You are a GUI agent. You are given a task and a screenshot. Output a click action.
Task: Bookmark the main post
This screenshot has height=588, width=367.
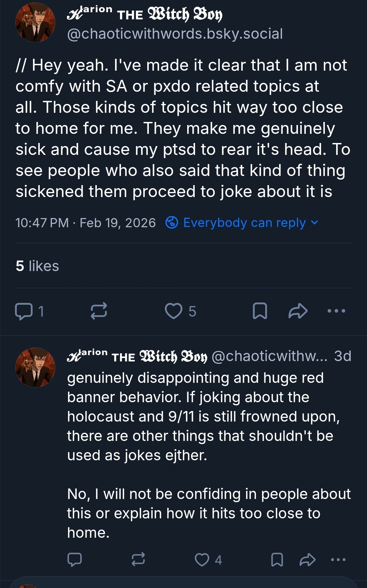tap(260, 311)
